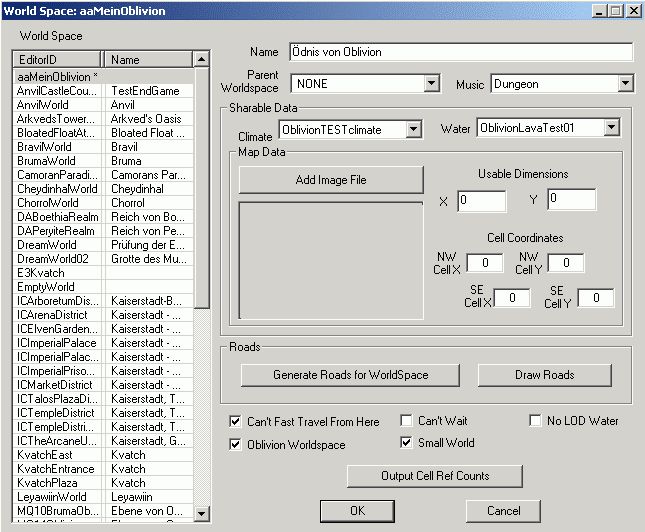Image resolution: width=645 pixels, height=532 pixels.
Task: Select the DreamWorld row
Action: (104, 245)
